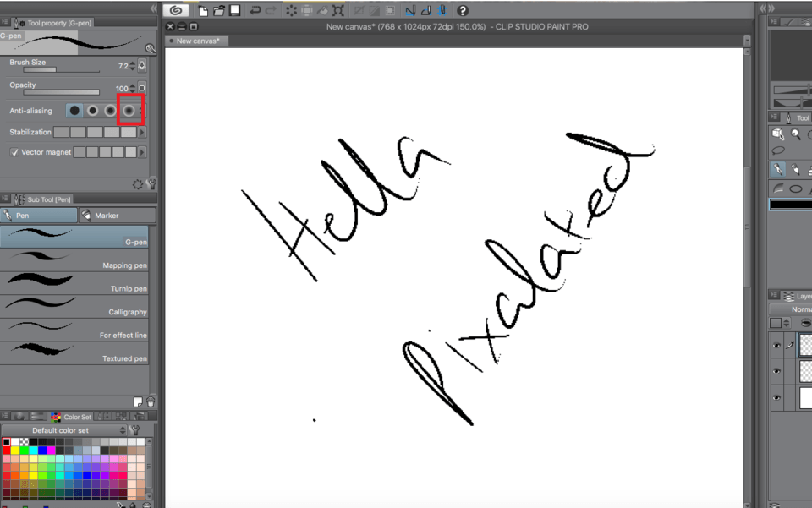The height and width of the screenshot is (508, 812).
Task: Select the no anti-aliasing option
Action: tap(74, 111)
